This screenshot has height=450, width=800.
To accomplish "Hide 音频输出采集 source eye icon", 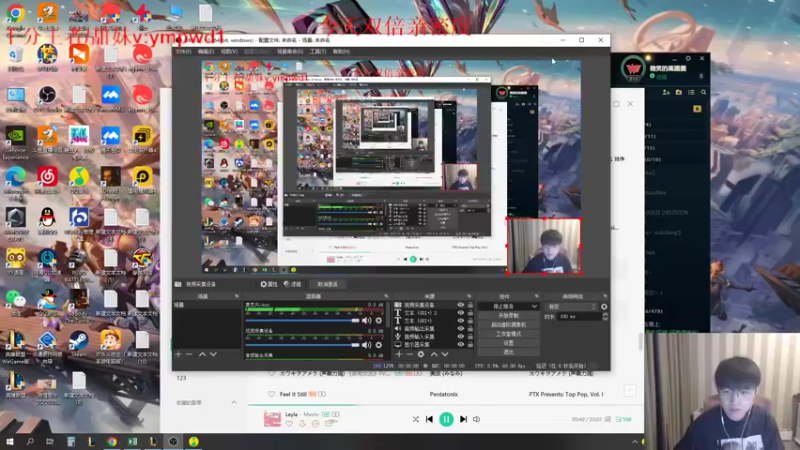I will [461, 329].
